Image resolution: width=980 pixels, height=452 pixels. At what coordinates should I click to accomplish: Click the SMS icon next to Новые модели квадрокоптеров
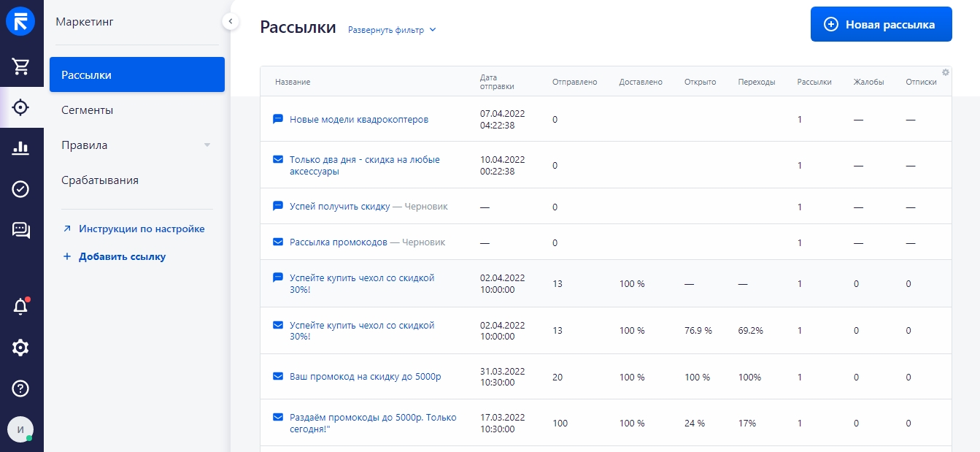[x=277, y=118]
